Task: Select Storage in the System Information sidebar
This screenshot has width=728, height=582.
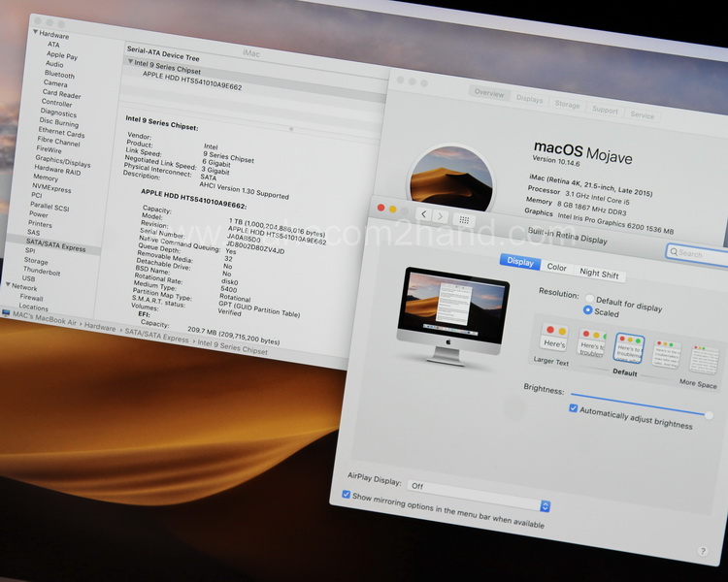Action: point(36,261)
